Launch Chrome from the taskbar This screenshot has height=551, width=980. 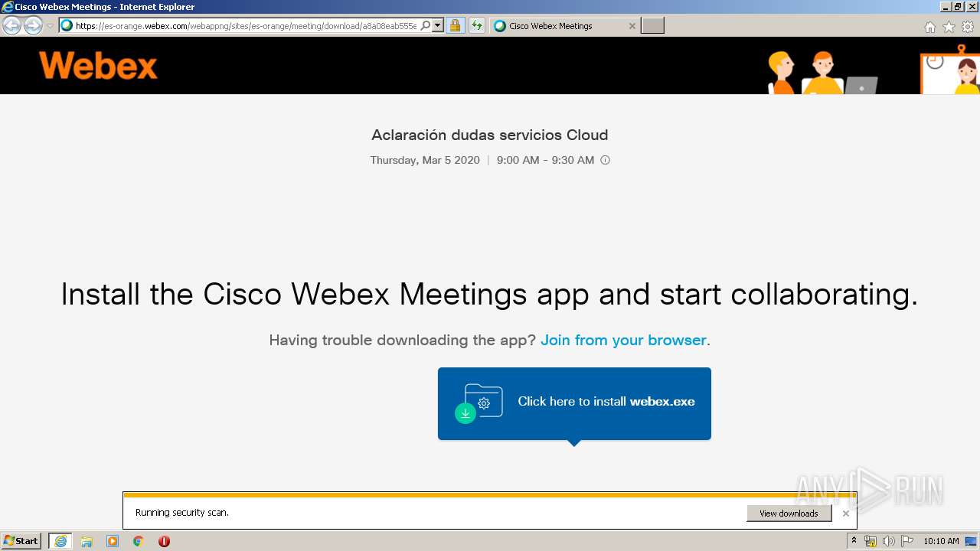[138, 541]
